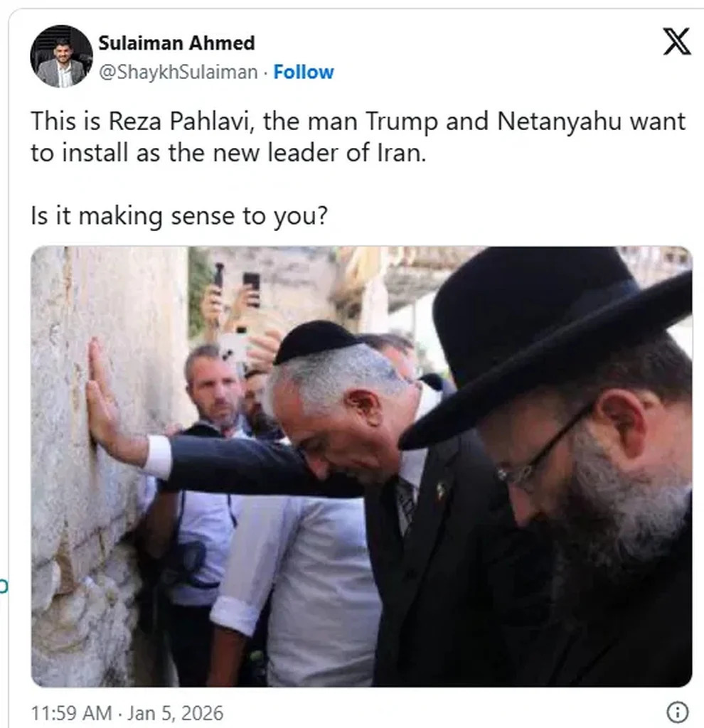
Task: Click the 11:59 AM time text
Action: pyautogui.click(x=72, y=712)
